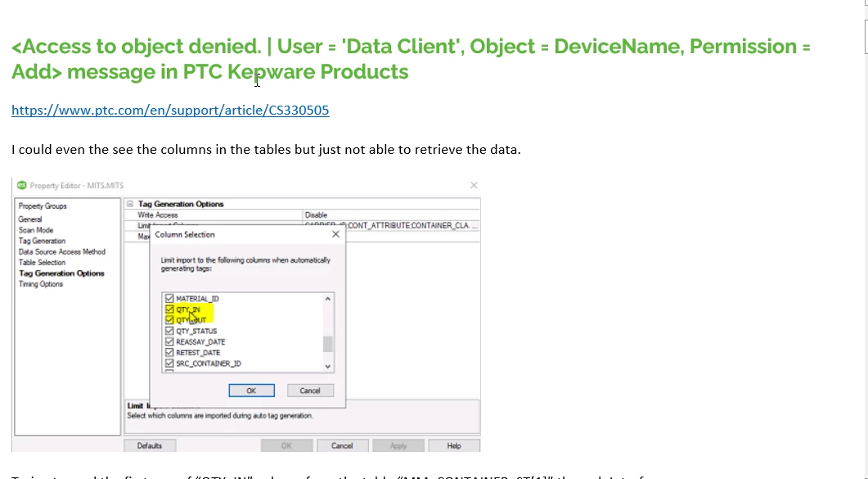Screen dimensions: 868x479
Task: Click the column list scroll up arrow
Action: (328, 299)
